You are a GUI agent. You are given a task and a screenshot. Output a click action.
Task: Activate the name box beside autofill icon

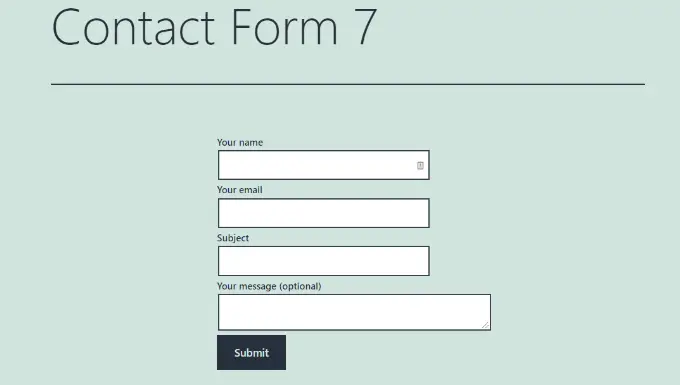coord(324,165)
